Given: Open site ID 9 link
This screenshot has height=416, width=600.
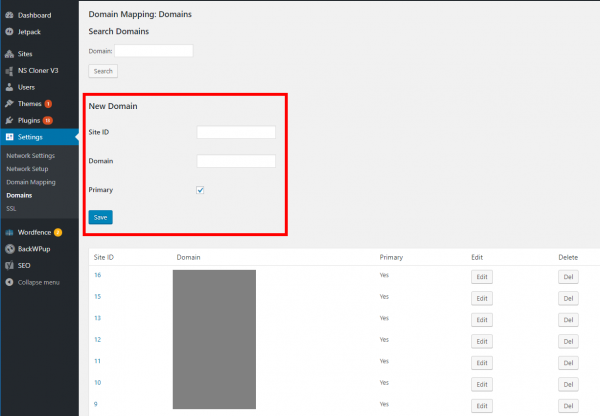Looking at the screenshot, I should click(x=96, y=404).
